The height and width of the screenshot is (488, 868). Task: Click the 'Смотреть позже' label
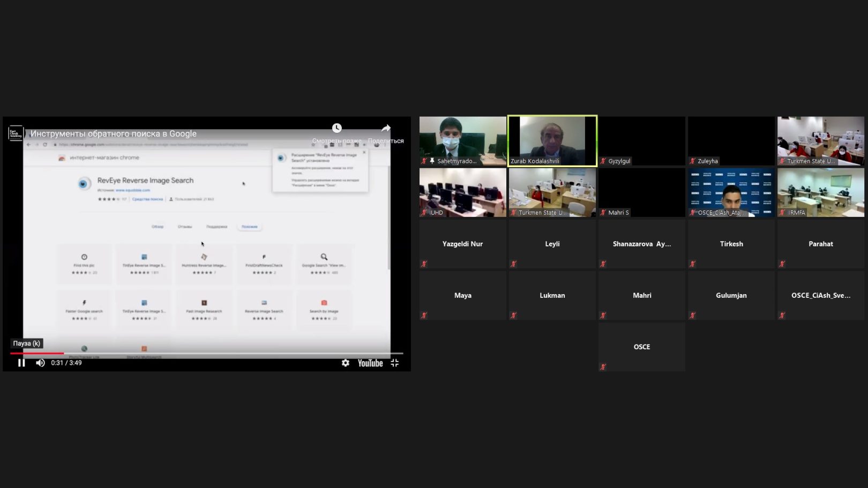(x=337, y=141)
